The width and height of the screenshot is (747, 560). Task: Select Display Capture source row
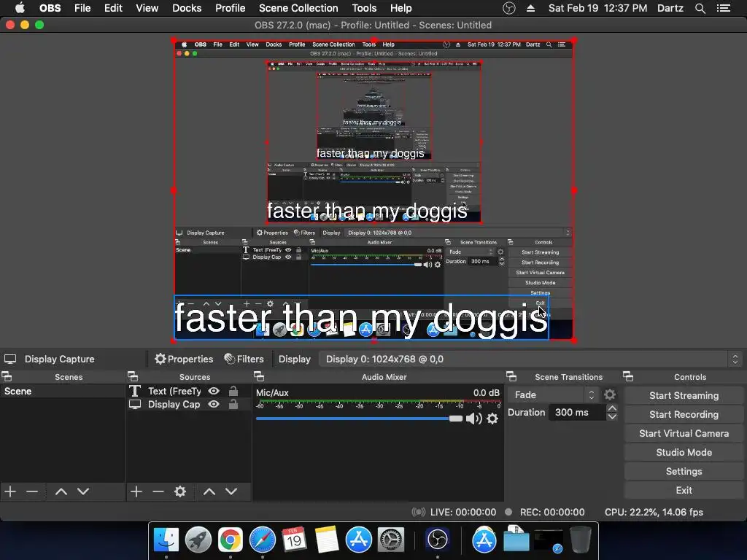pyautogui.click(x=189, y=404)
